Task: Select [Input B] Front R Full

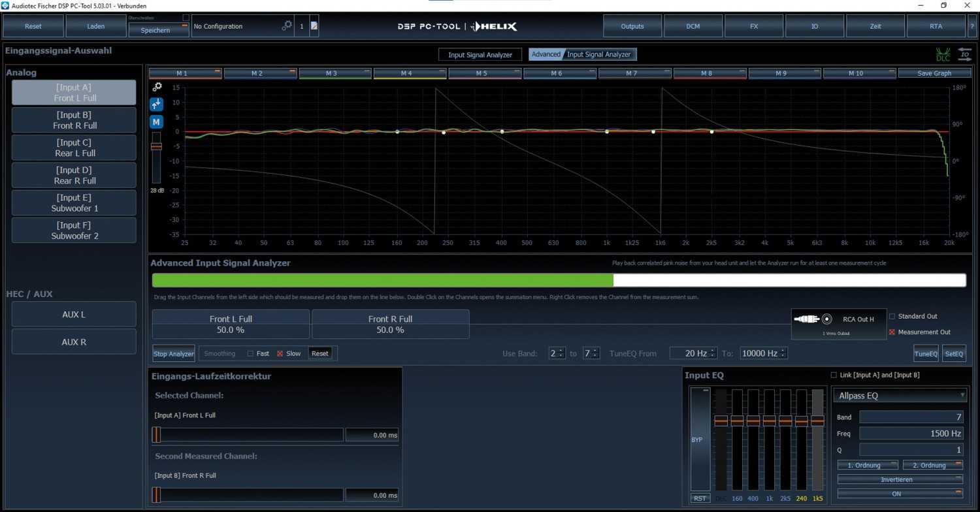Action: [74, 120]
